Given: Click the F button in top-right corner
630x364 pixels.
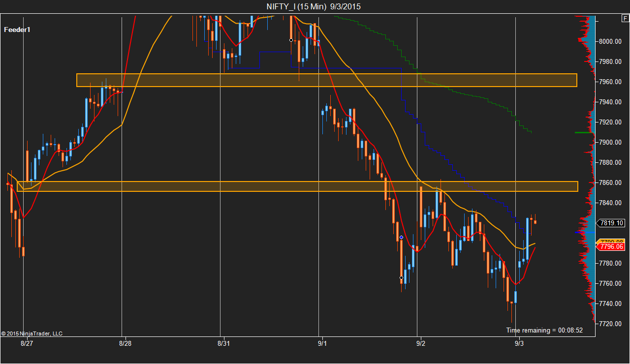Looking at the screenshot, I should tap(625, 19).
